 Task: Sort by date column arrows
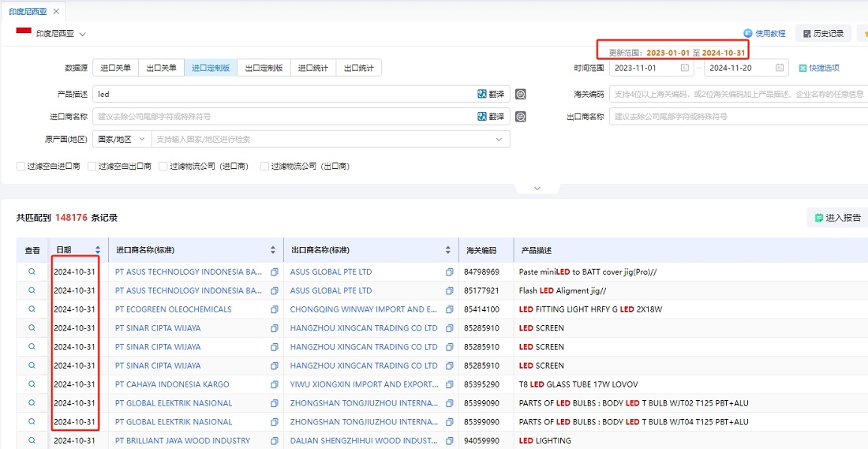point(98,250)
